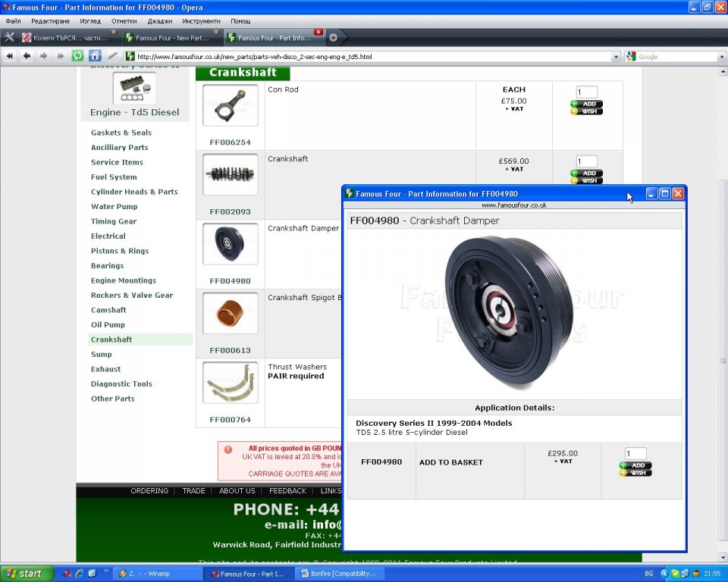Click the main page vertical scrollbar down arrow
The image size is (728, 582).
723,556
